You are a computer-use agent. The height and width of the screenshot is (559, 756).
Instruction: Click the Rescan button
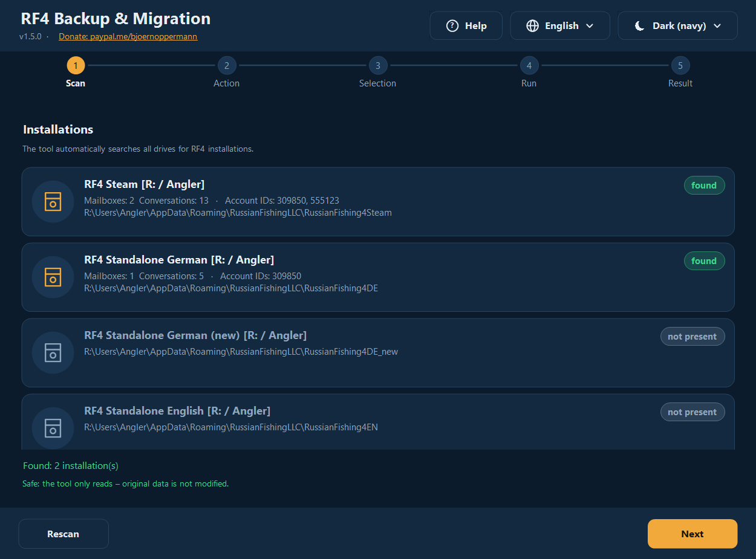coord(64,534)
